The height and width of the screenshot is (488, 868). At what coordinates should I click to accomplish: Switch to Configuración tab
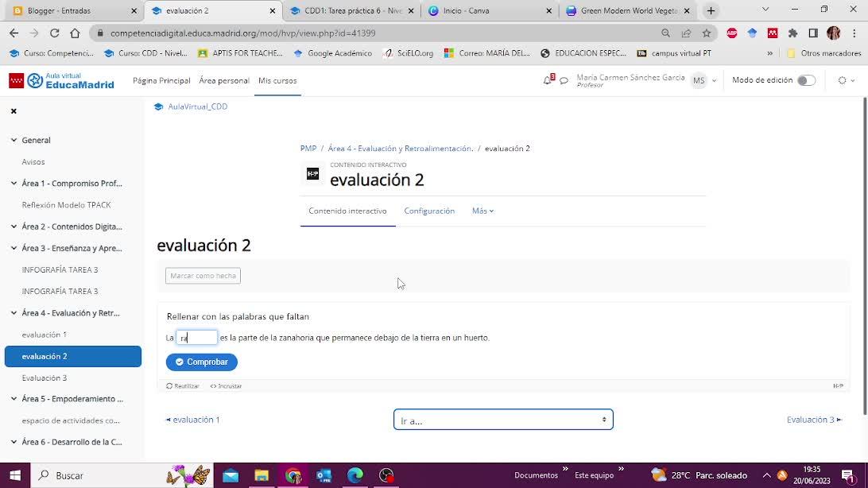pyautogui.click(x=429, y=211)
